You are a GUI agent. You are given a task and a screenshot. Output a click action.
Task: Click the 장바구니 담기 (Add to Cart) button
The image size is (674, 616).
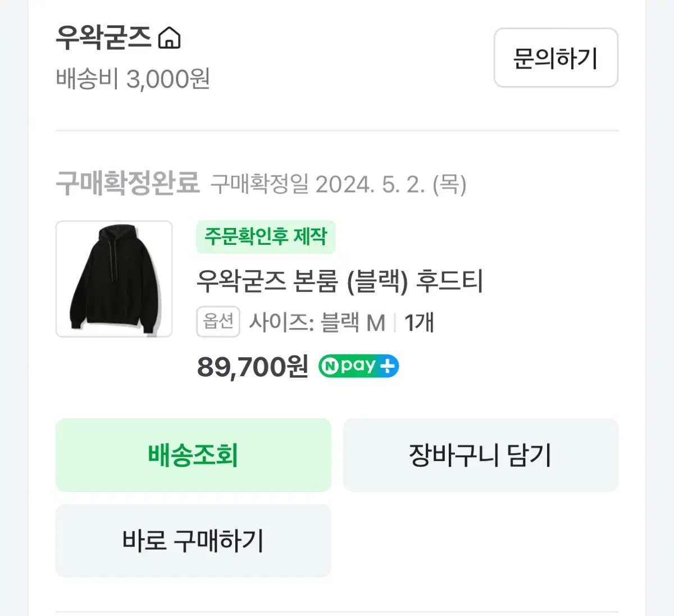(480, 455)
